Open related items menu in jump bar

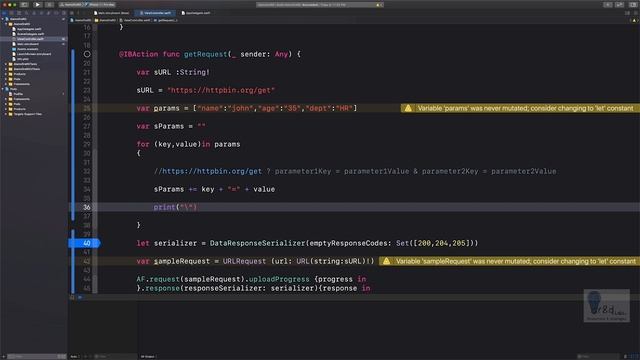71,13
